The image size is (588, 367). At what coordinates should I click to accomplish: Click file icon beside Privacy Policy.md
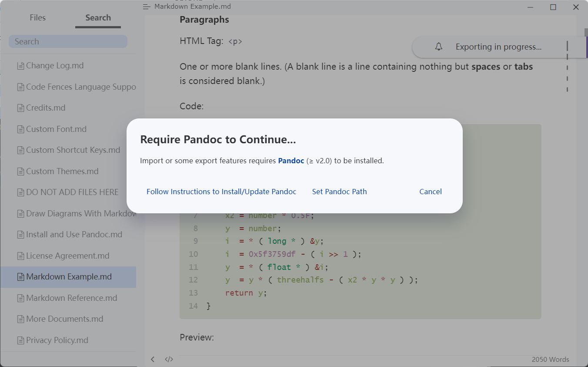click(20, 341)
